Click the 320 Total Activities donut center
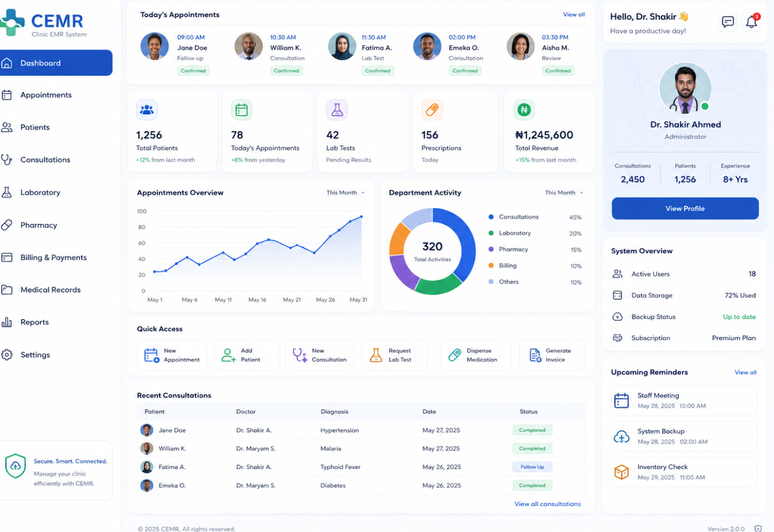Screen dimensions: 774x532 pyautogui.click(x=432, y=251)
